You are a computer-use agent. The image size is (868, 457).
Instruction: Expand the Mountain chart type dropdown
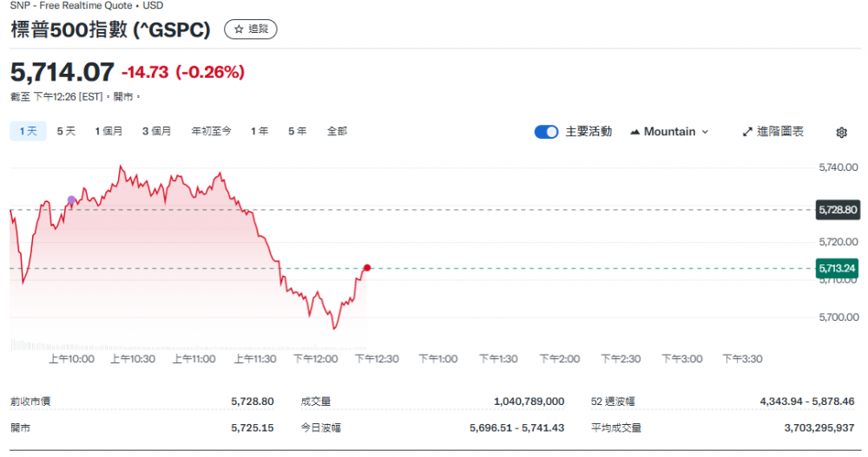point(669,132)
